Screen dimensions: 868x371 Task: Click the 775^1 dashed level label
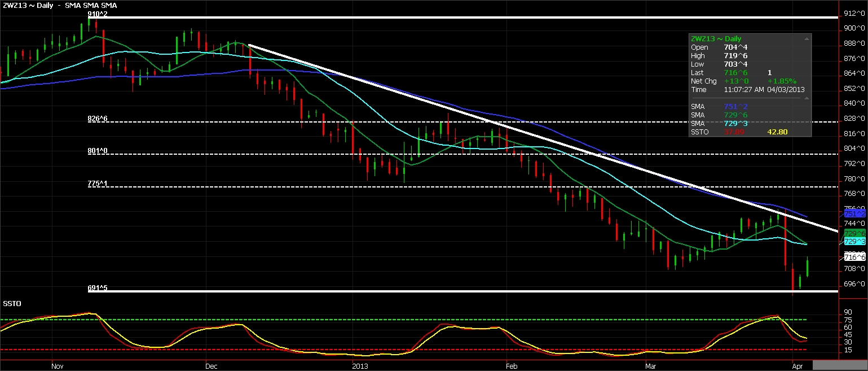pyautogui.click(x=98, y=184)
